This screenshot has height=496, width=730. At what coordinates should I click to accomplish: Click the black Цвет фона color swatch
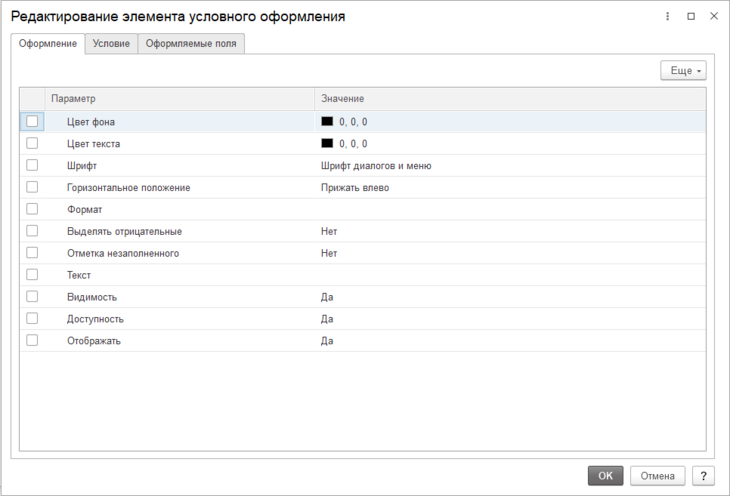pyautogui.click(x=327, y=121)
